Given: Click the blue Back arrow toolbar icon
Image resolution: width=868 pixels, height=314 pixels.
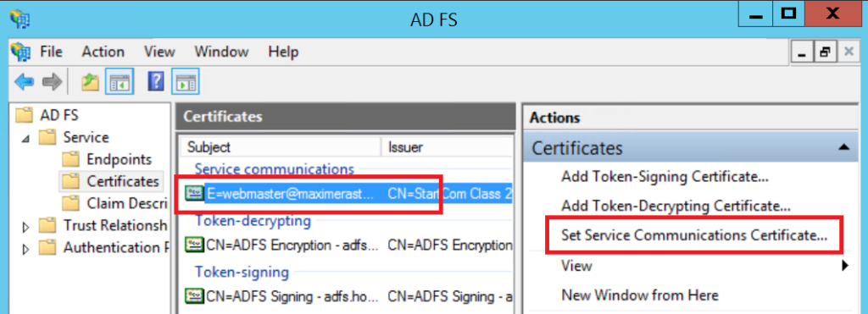Looking at the screenshot, I should tap(24, 83).
